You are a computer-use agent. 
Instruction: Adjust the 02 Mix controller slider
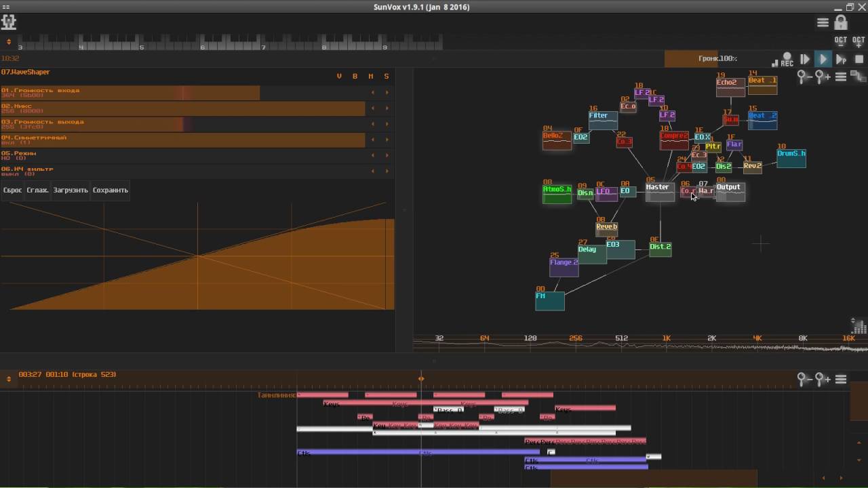click(x=183, y=108)
